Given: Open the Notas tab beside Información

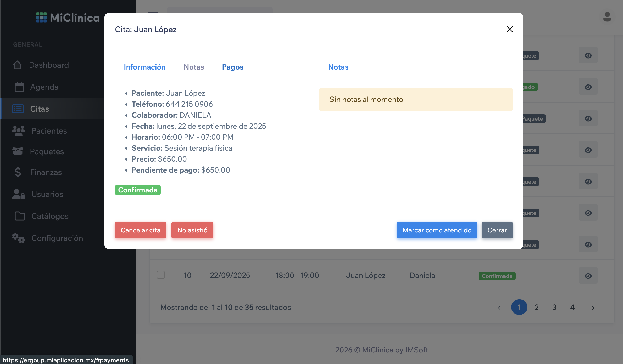Looking at the screenshot, I should 194,67.
